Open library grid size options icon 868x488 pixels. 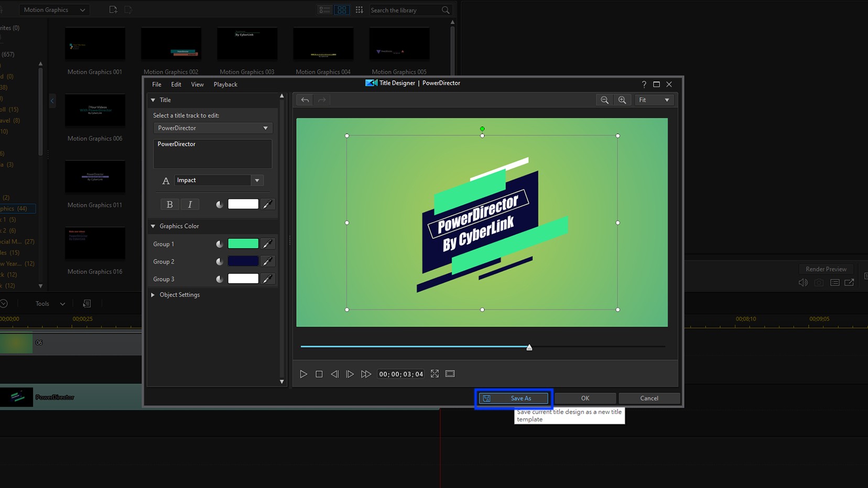(x=359, y=10)
